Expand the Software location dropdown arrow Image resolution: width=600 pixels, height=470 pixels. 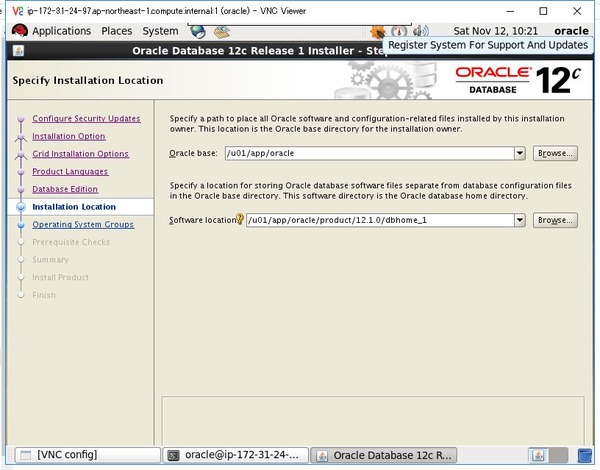tap(520, 220)
